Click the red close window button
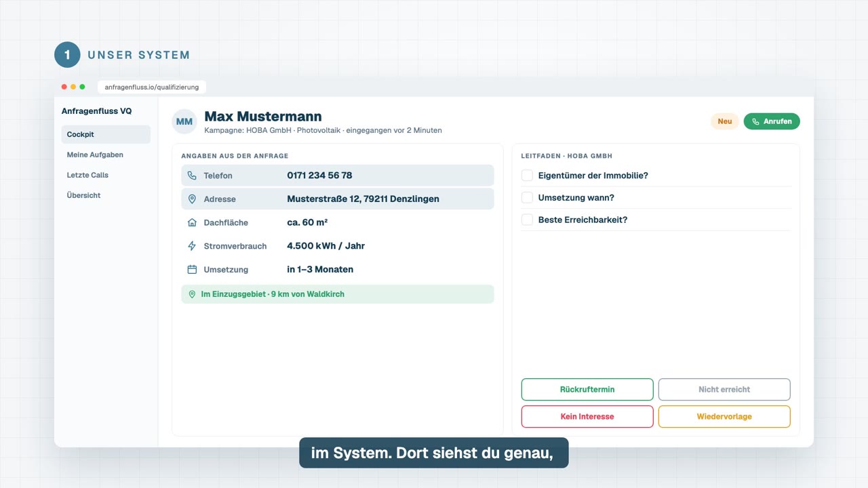The image size is (868, 488). (64, 87)
